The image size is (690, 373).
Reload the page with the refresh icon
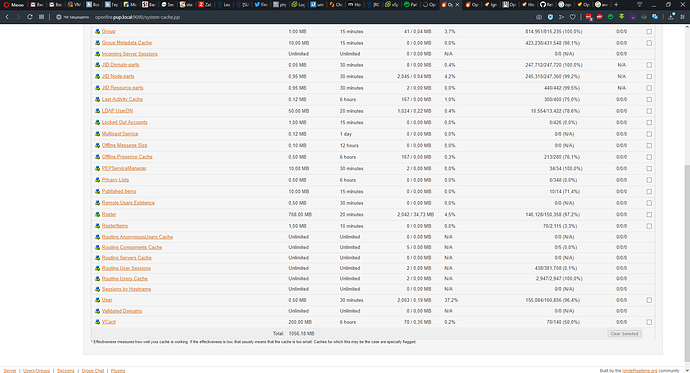coord(29,17)
